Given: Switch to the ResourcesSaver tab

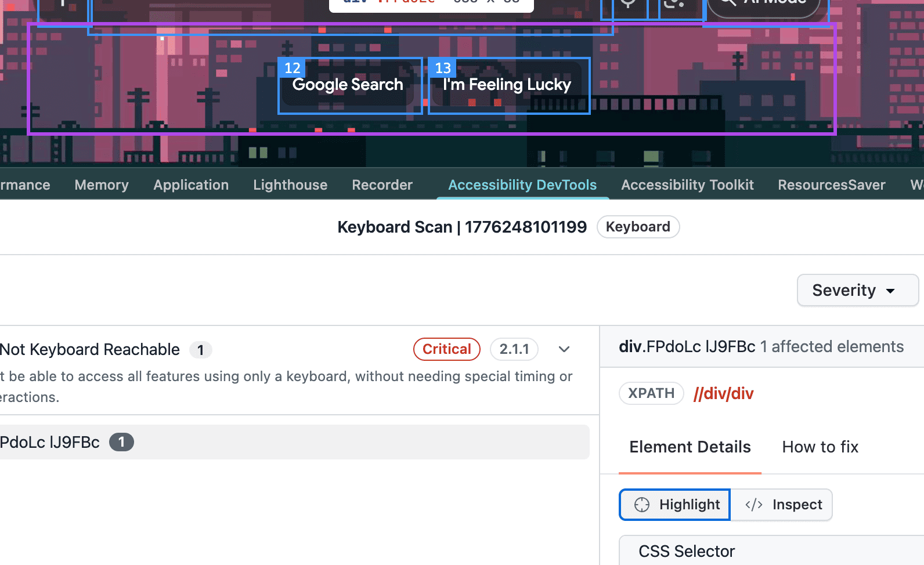Looking at the screenshot, I should [x=831, y=185].
